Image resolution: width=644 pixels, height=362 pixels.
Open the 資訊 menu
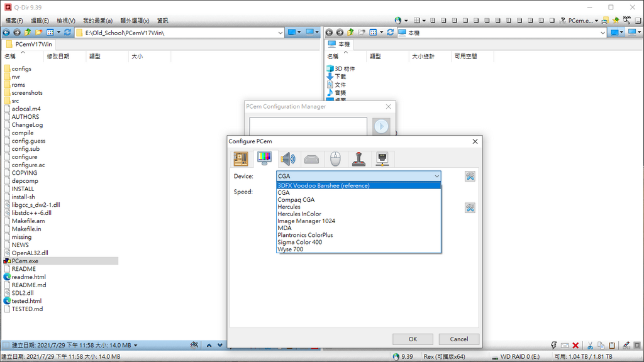pyautogui.click(x=163, y=21)
